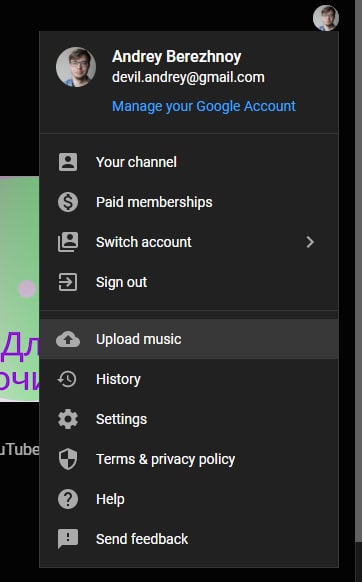Screen dimensions: 362x582
Task: Open Terms & privacy policy
Action: coord(189,460)
